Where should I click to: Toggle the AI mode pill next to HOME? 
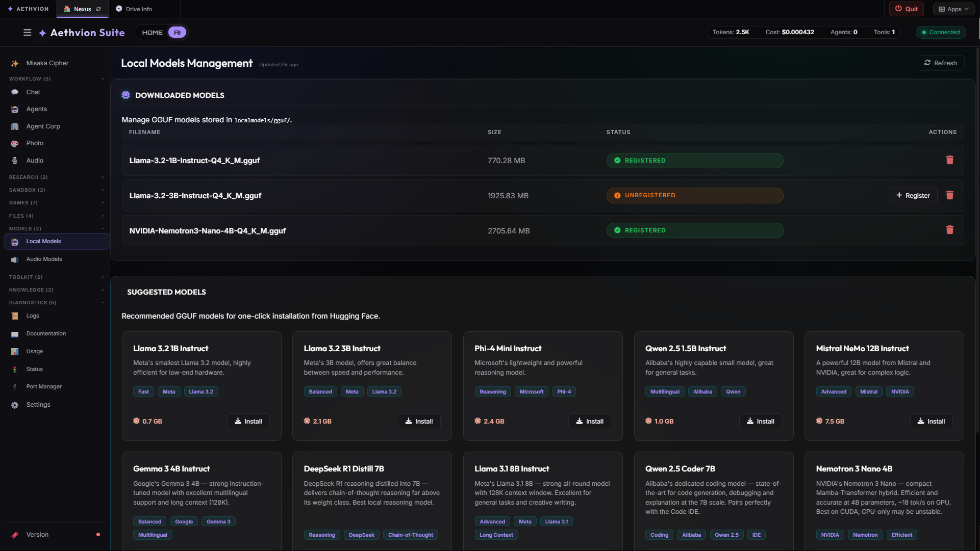[177, 33]
